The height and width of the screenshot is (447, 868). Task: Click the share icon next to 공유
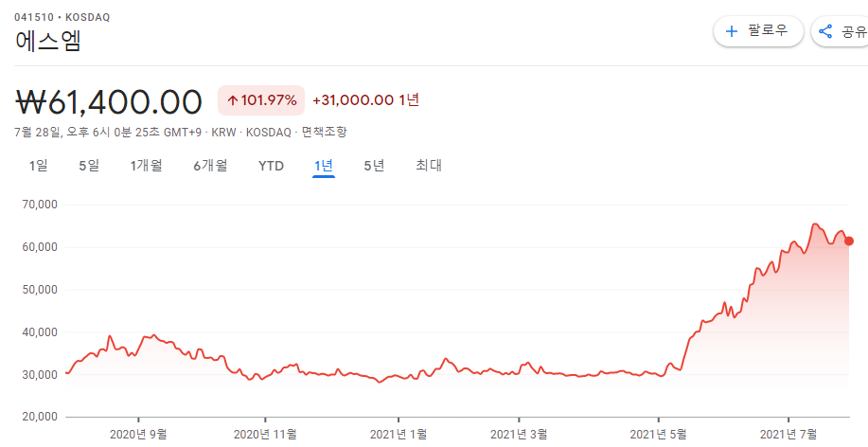(825, 31)
